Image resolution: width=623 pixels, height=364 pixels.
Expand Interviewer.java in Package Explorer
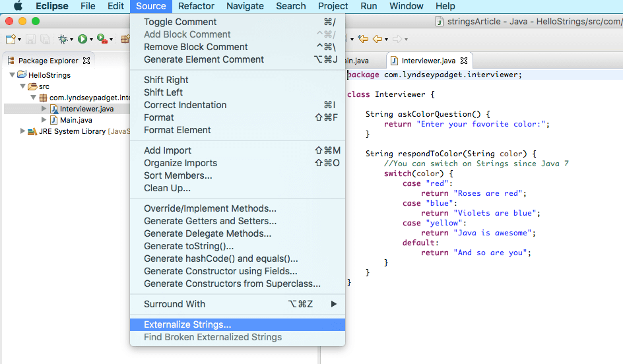coord(44,108)
